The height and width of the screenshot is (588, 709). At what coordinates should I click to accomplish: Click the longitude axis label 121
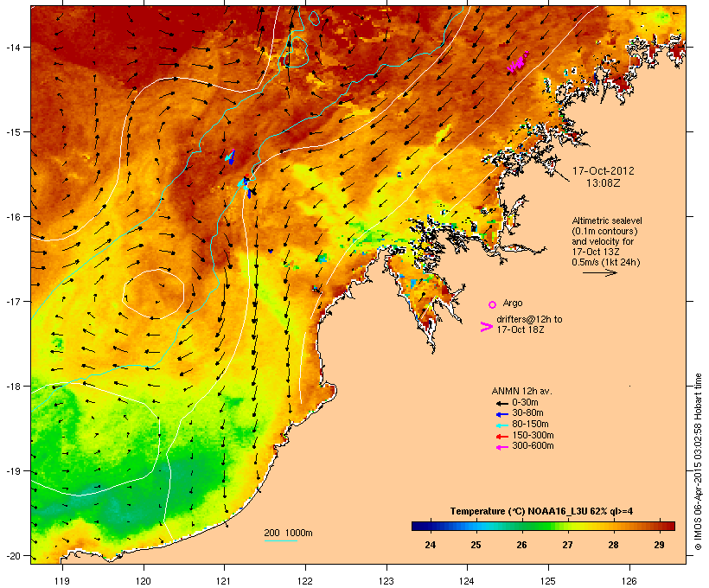224,581
